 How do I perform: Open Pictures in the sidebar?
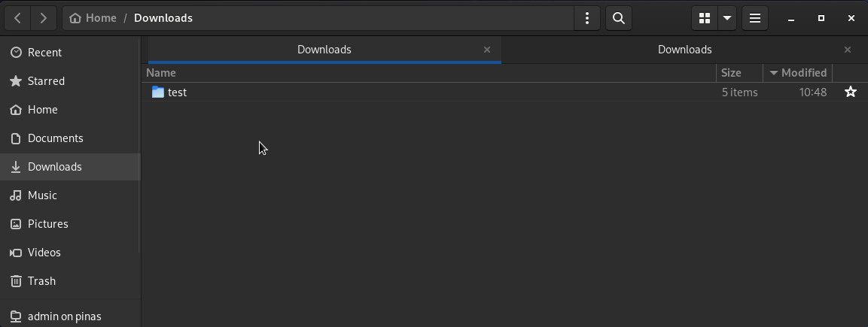pos(70,224)
